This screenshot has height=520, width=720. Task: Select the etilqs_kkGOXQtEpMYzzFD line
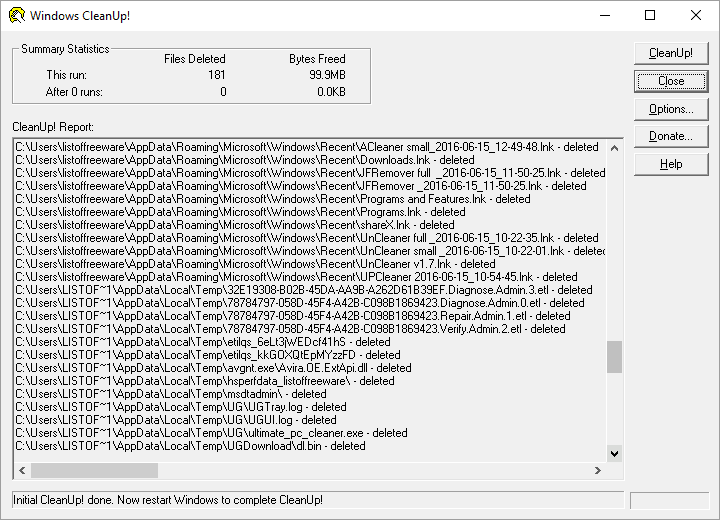coord(208,355)
